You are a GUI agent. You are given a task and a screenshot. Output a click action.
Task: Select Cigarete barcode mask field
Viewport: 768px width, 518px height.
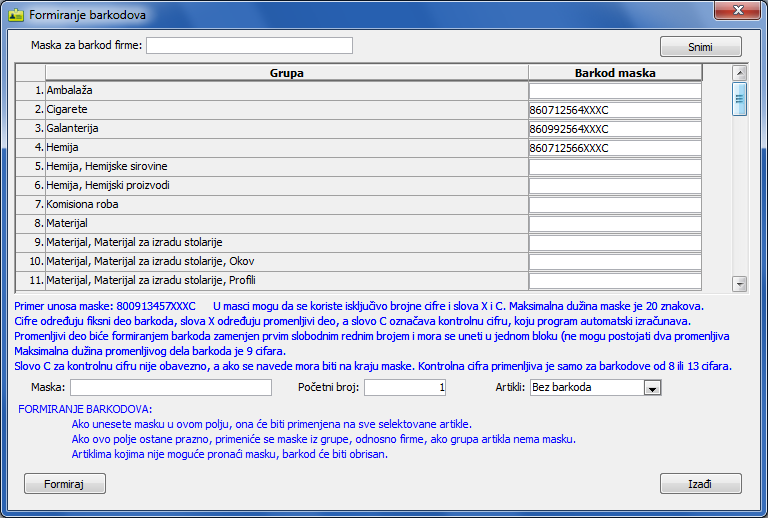tap(615, 110)
